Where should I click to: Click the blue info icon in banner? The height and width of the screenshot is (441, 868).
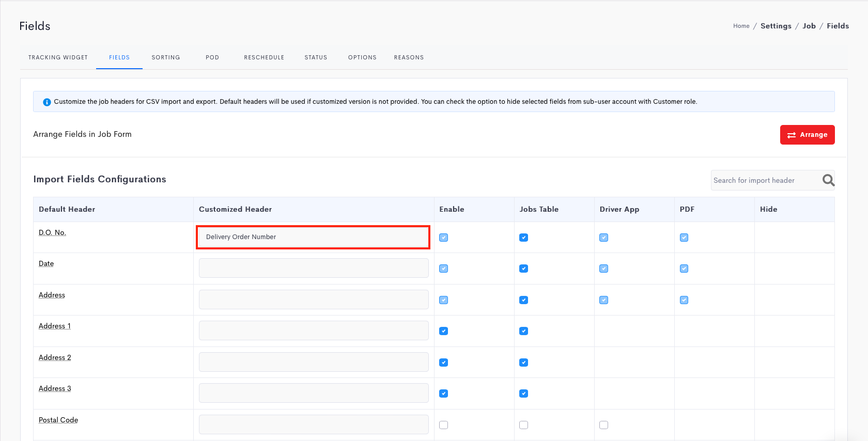point(47,102)
